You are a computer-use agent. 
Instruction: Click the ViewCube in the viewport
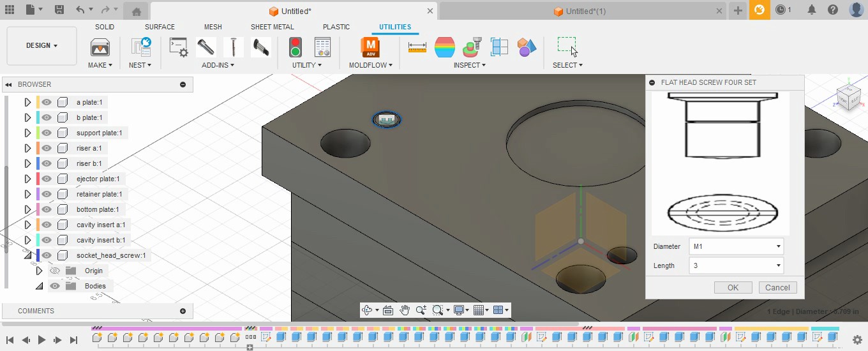click(x=848, y=98)
